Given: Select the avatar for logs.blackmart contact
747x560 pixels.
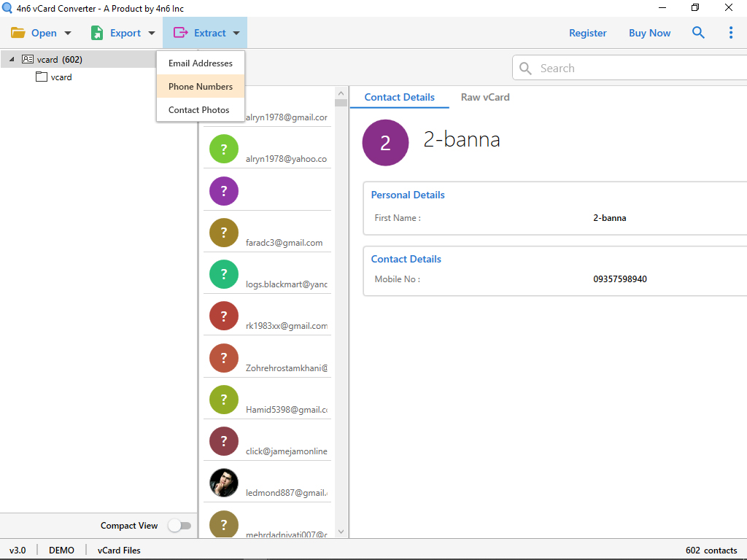Looking at the screenshot, I should pyautogui.click(x=224, y=274).
